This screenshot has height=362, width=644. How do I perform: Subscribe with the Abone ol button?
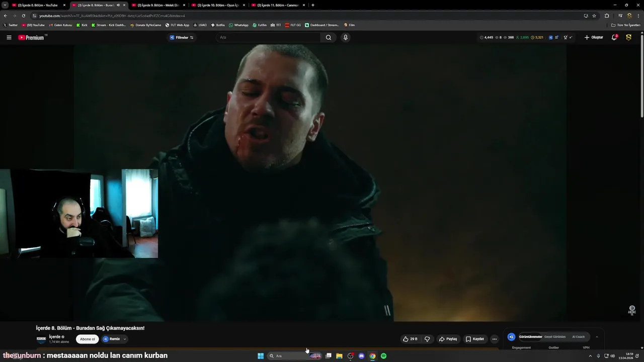(87, 339)
